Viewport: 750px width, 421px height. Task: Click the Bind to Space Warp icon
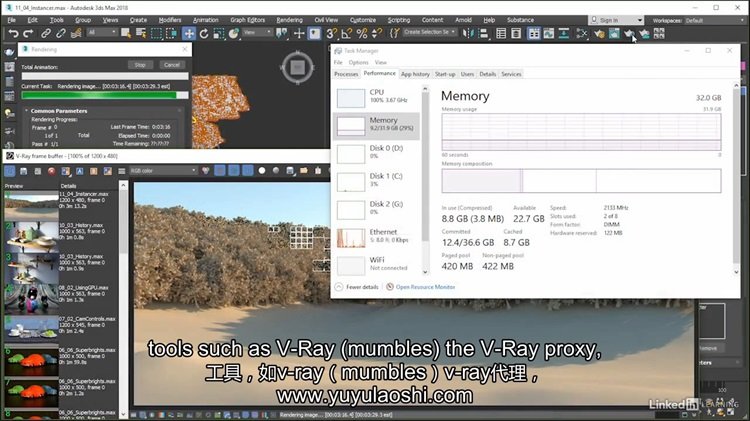click(76, 33)
